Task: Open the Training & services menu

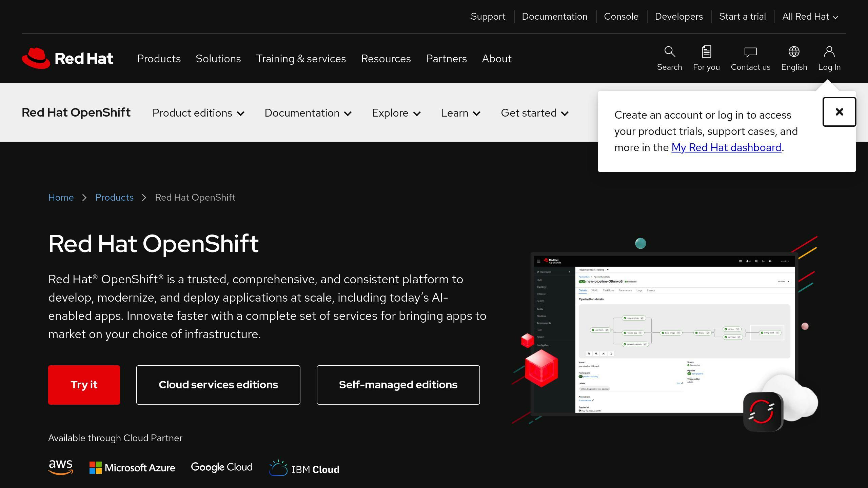Action: [x=301, y=59]
